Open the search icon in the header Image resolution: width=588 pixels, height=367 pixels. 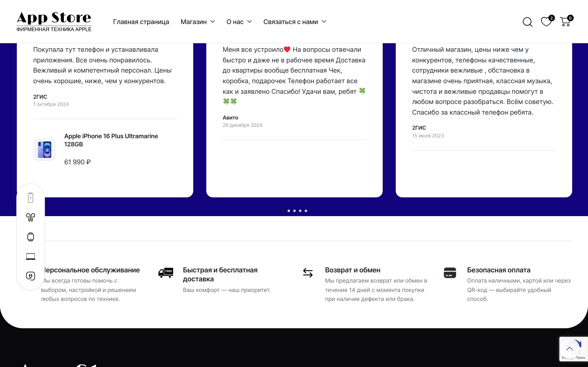click(x=527, y=22)
